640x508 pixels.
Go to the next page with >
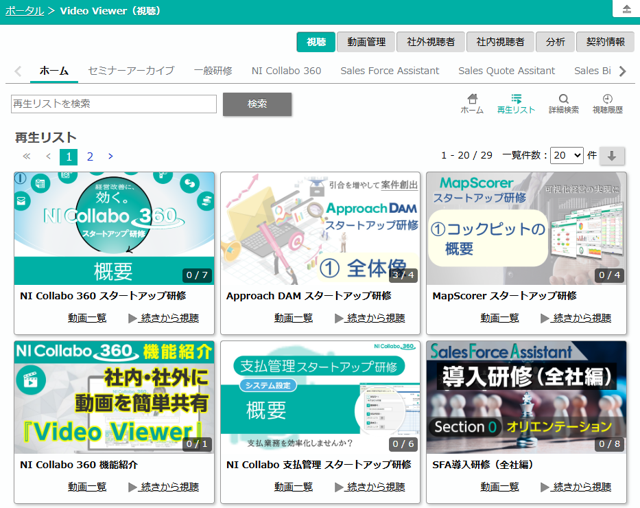tap(110, 156)
